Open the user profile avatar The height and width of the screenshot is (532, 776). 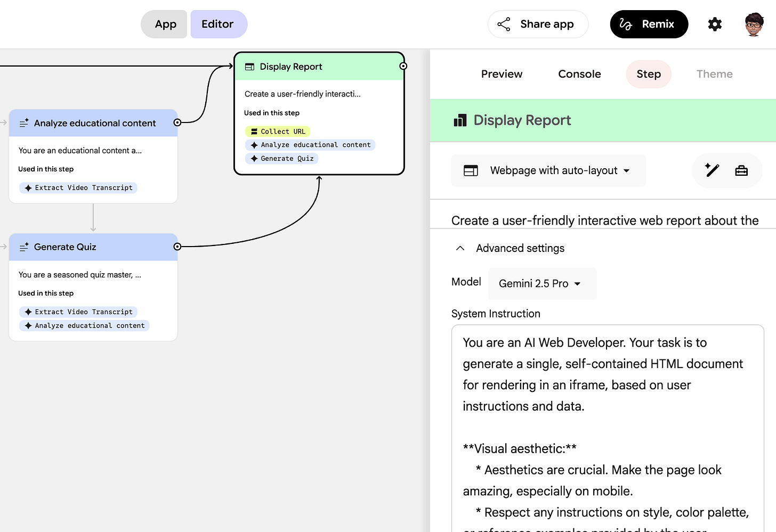pos(754,24)
